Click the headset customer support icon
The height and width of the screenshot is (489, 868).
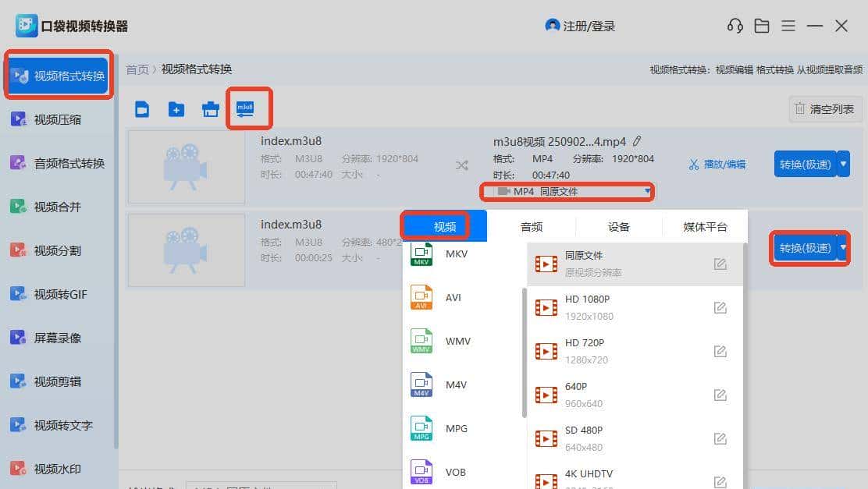(735, 25)
